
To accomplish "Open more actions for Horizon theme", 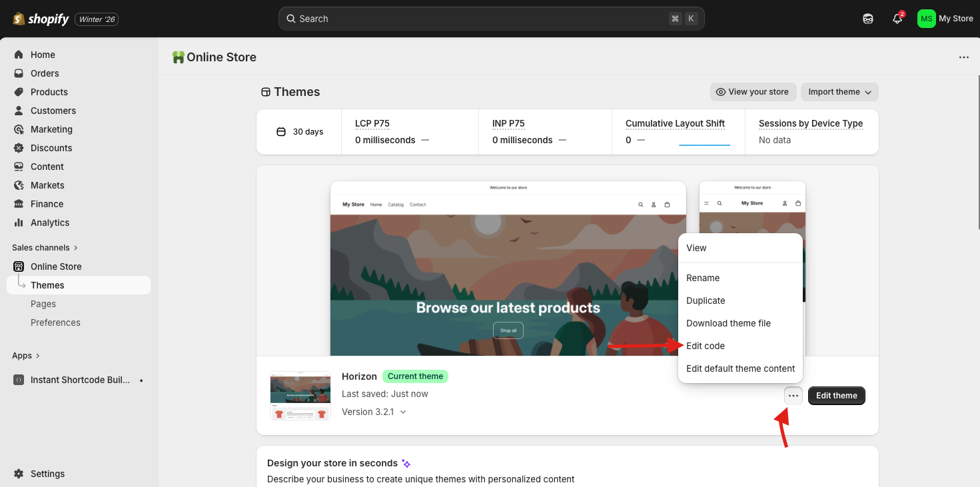I will (793, 395).
